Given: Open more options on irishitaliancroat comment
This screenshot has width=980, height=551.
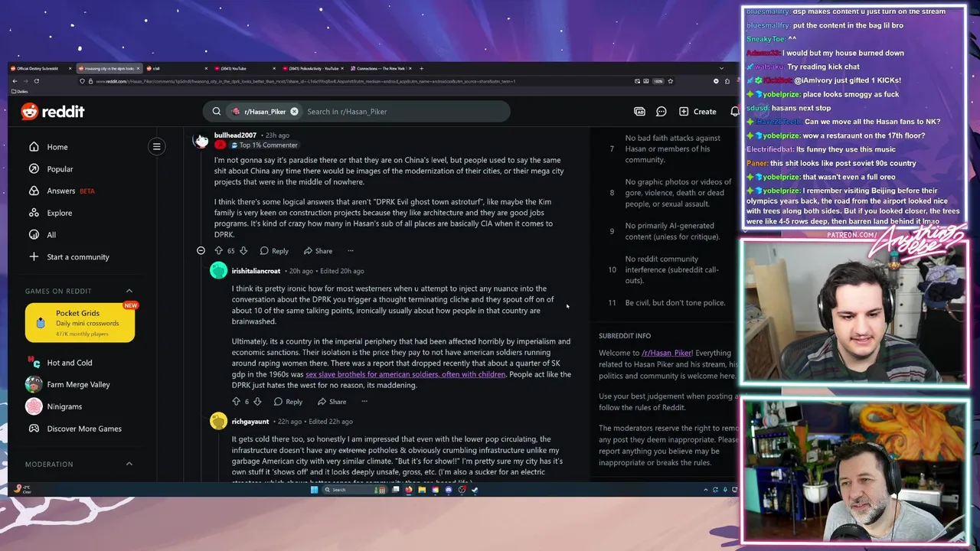Looking at the screenshot, I should 364,402.
